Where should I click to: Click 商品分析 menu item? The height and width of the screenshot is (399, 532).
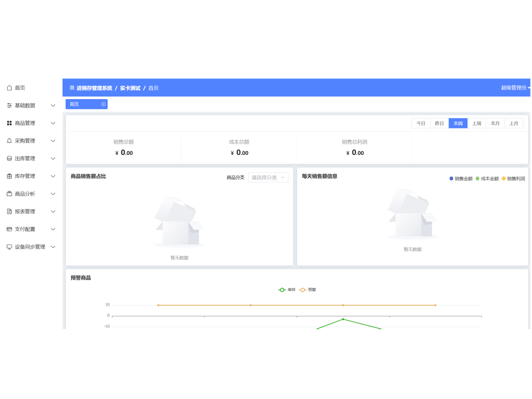click(25, 194)
